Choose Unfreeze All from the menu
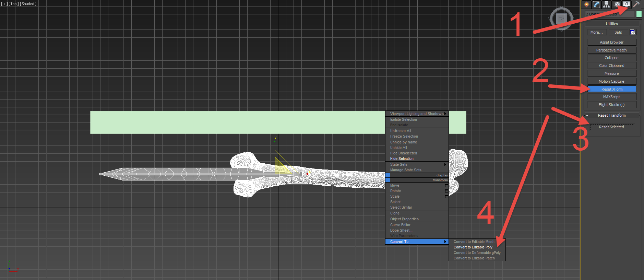 click(417, 131)
